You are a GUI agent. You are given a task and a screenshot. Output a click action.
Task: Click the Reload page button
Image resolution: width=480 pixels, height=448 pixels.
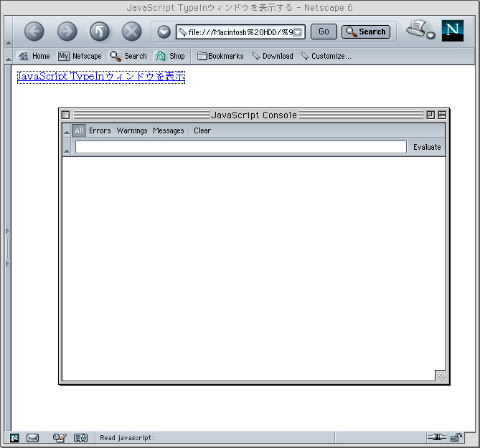pyautogui.click(x=100, y=32)
